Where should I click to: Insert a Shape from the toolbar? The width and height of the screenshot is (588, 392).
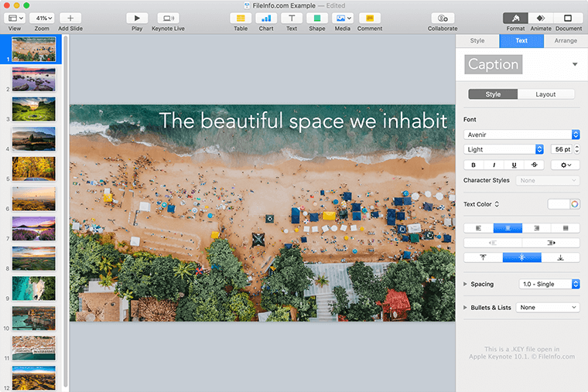point(317,18)
